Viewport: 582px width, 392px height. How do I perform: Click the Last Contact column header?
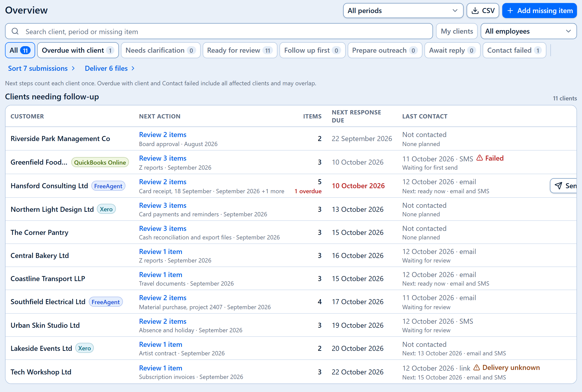point(425,116)
